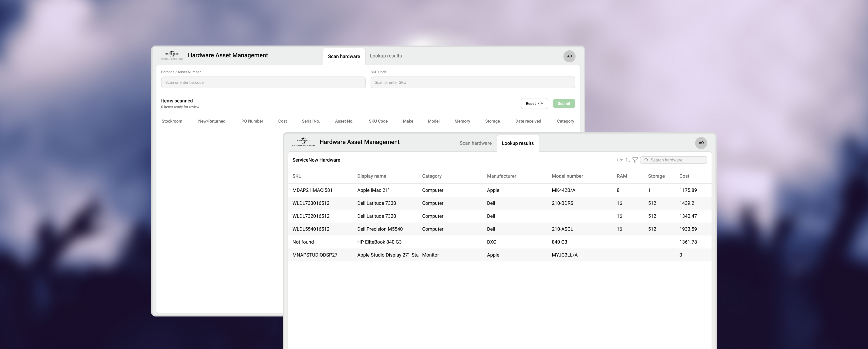Click the green Submit button
This screenshot has height=349, width=868.
(x=564, y=103)
